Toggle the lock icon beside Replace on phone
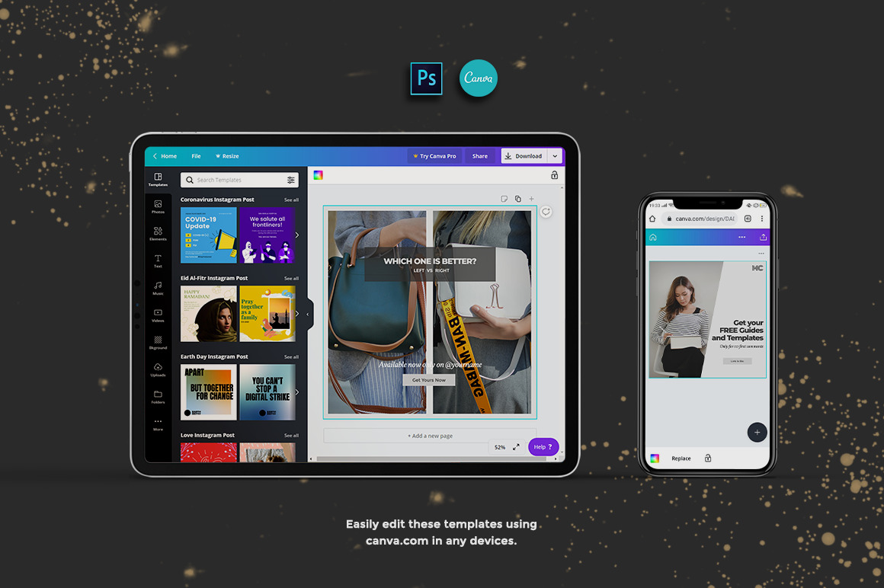This screenshot has width=884, height=588. click(707, 459)
